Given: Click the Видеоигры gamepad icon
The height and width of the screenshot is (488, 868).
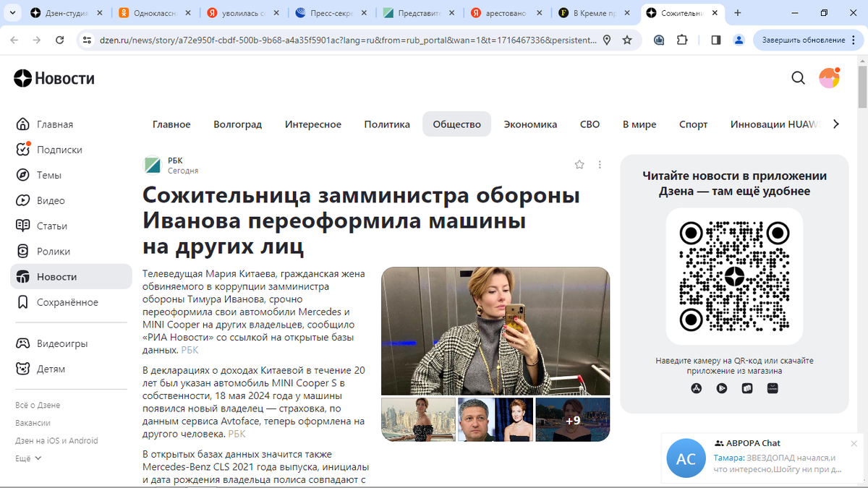Looking at the screenshot, I should (x=23, y=343).
